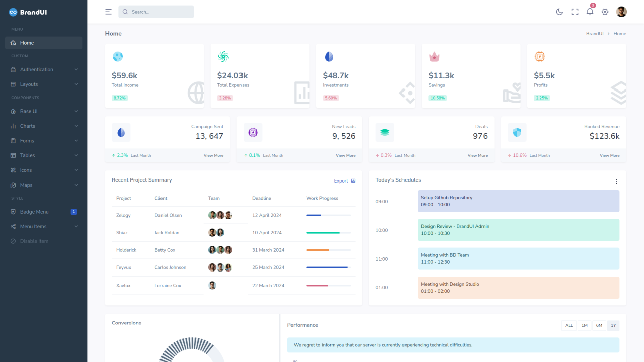
Task: Expand Layouts menu chevron
Action: tap(76, 84)
